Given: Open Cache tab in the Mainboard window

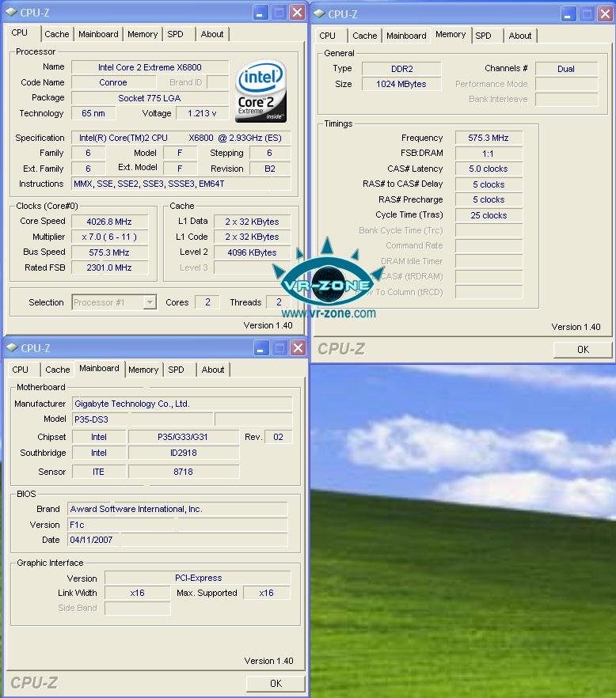Looking at the screenshot, I should 58,370.
